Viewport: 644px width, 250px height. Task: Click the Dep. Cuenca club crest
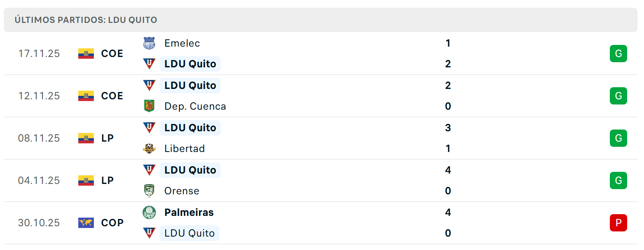[x=149, y=106]
